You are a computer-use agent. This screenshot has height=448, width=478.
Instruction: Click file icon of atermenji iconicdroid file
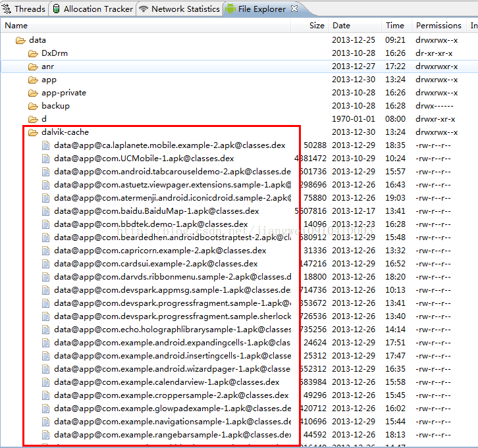pyautogui.click(x=45, y=198)
